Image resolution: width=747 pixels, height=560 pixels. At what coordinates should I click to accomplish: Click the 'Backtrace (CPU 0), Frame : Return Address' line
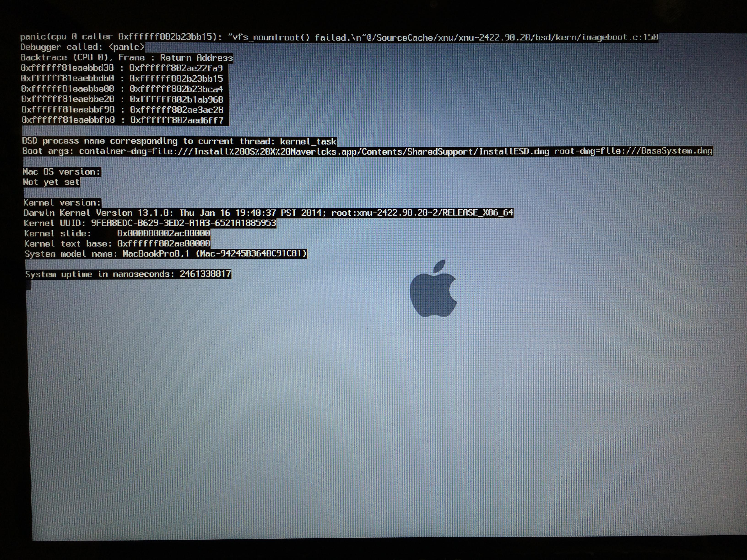click(127, 57)
